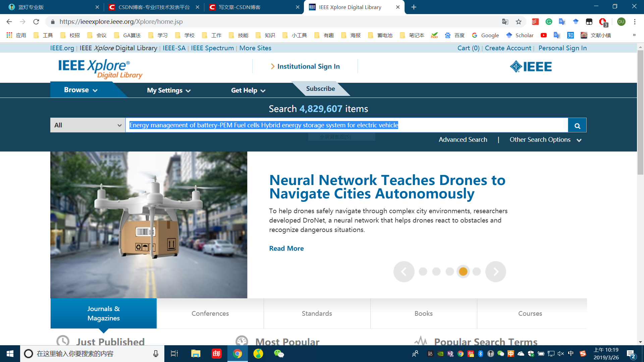The height and width of the screenshot is (362, 644).
Task: Open Windows Start menu
Action: tap(10, 354)
